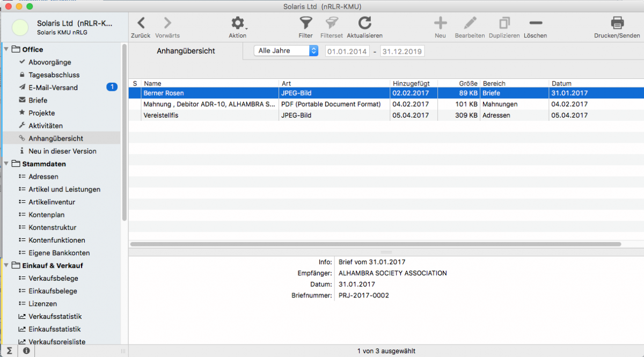Click the Zurück back arrow icon
This screenshot has width=644, height=357.
[x=141, y=23]
